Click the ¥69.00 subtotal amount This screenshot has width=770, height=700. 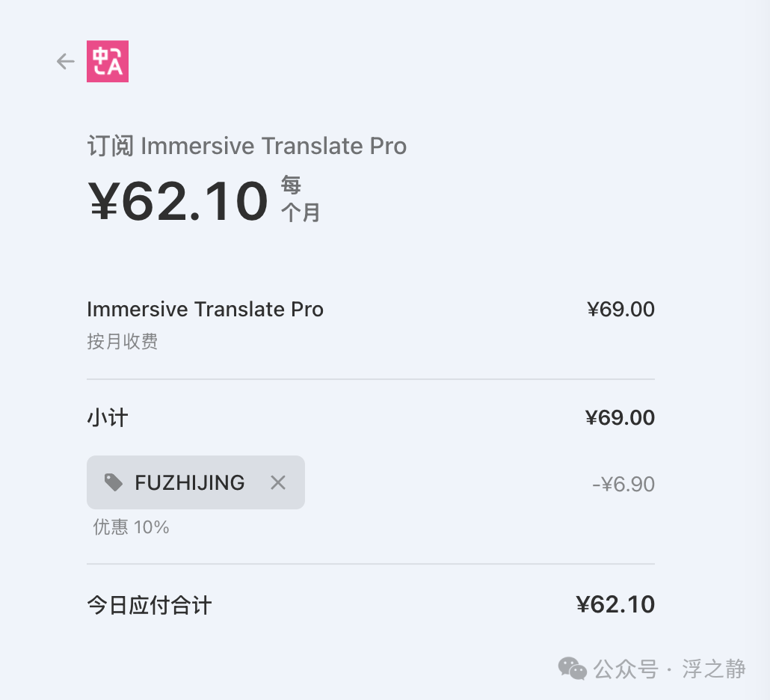coord(620,417)
